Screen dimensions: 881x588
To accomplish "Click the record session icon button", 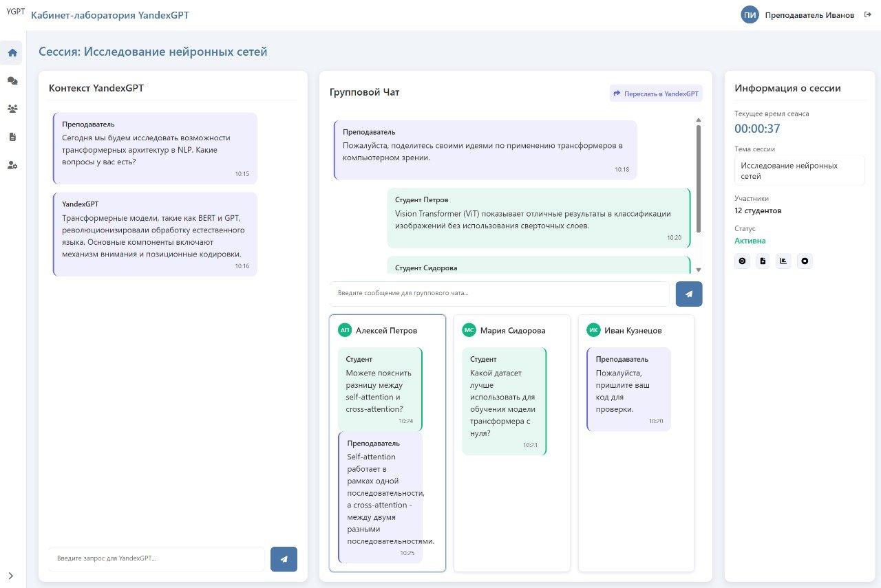I will (742, 261).
